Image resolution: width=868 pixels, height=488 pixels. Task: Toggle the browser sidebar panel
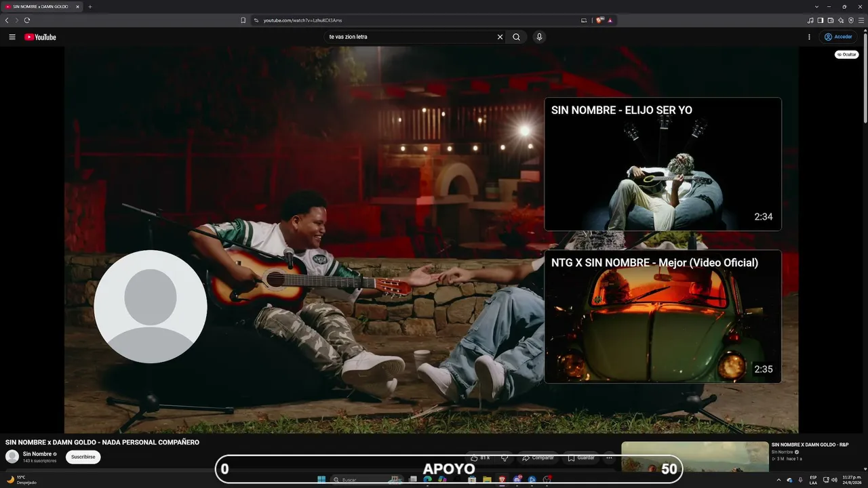821,20
